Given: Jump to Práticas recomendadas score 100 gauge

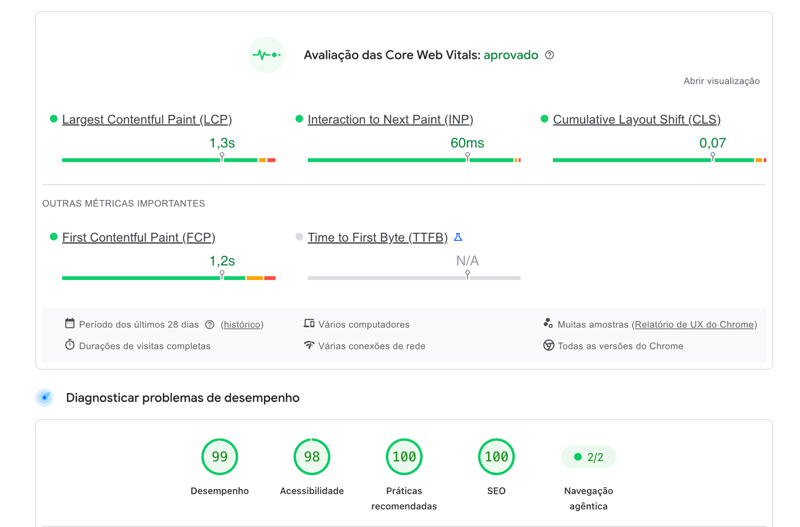Looking at the screenshot, I should click(404, 457).
